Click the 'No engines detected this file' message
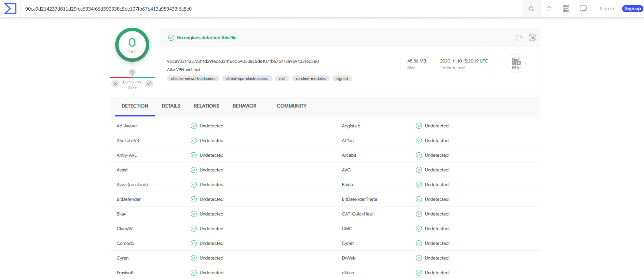644x279 pixels. click(207, 38)
